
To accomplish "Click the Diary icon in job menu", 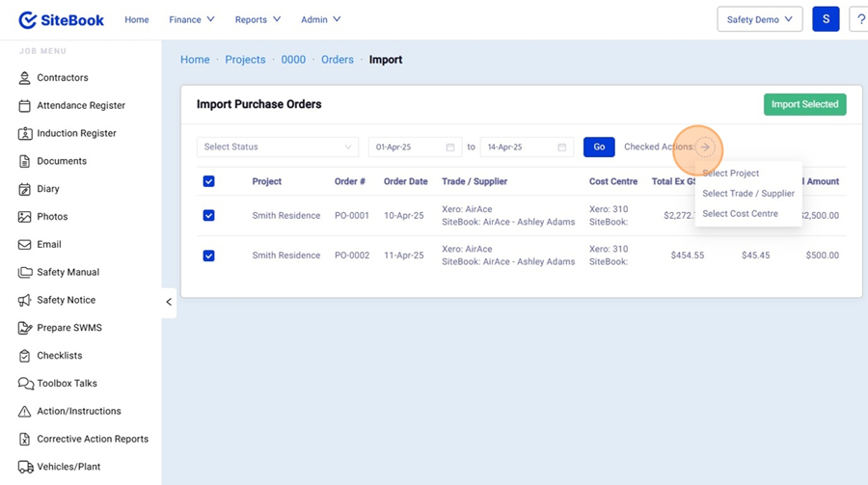I will pos(25,189).
